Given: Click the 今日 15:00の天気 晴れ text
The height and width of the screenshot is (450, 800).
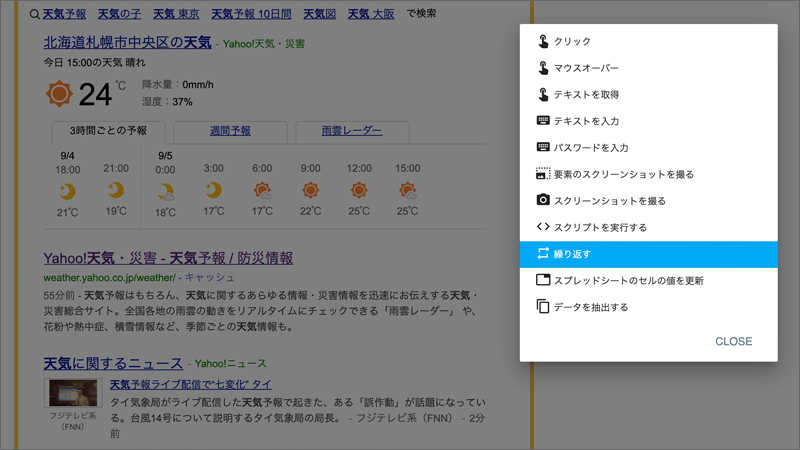Looking at the screenshot, I should point(94,62).
